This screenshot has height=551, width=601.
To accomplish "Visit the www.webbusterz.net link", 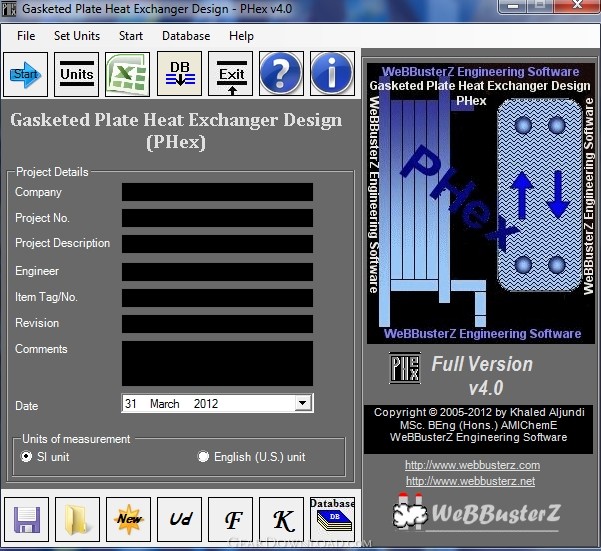I will (x=470, y=481).
